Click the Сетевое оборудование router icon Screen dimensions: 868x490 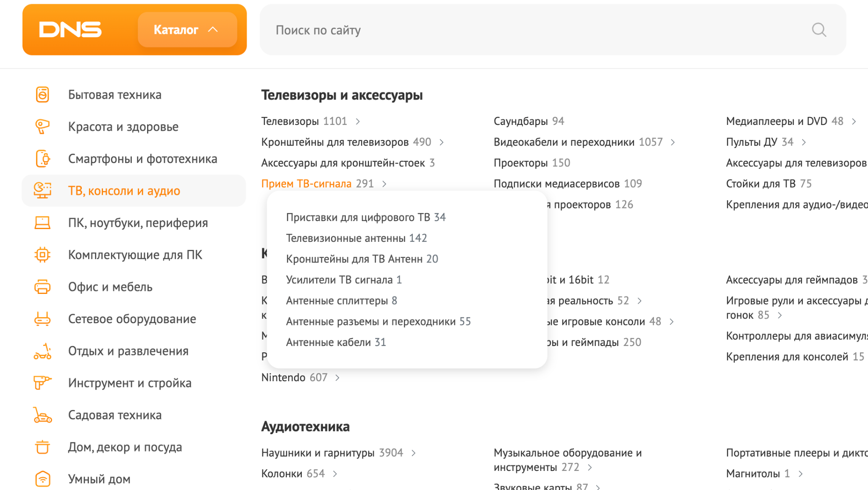[42, 319]
